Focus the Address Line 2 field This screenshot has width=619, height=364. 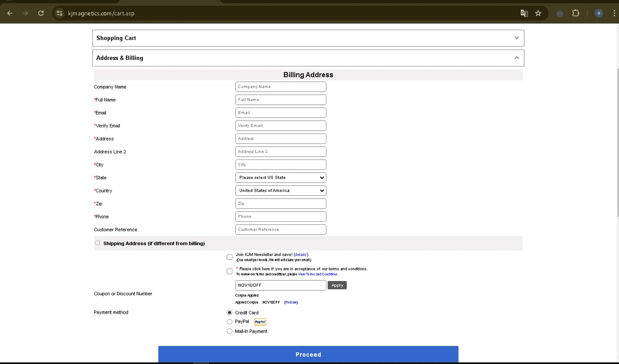coord(281,152)
